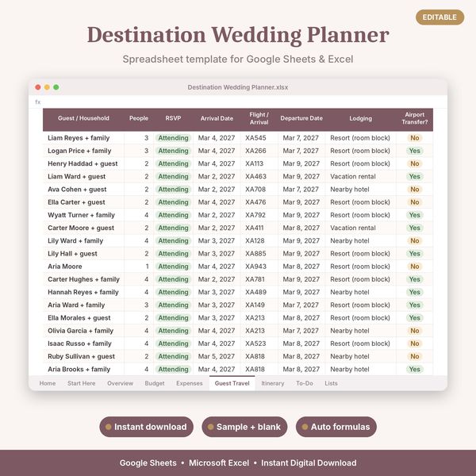
Task: Click the Sample + blank pill
Action: (244, 427)
